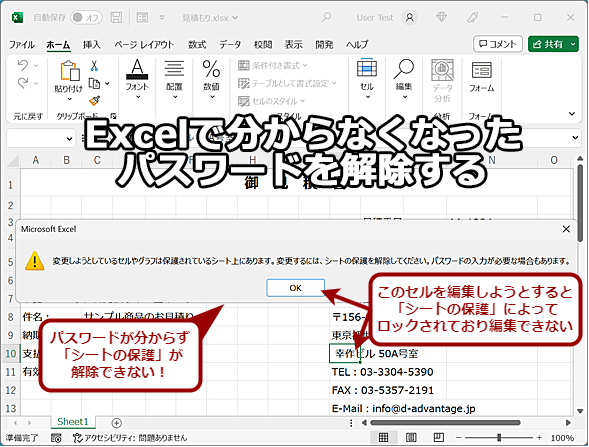Open the User Test account avatar
This screenshot has height=447, width=589.
(410, 17)
